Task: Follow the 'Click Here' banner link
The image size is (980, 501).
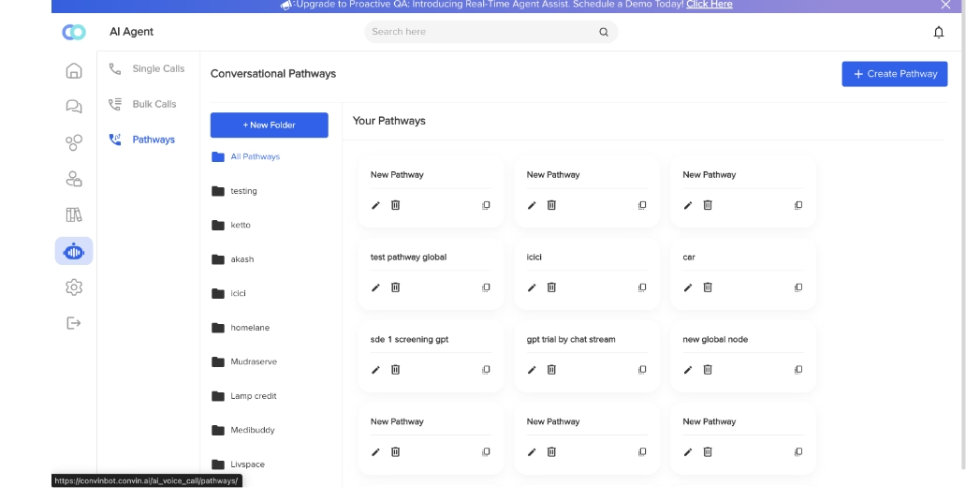Action: tap(709, 5)
